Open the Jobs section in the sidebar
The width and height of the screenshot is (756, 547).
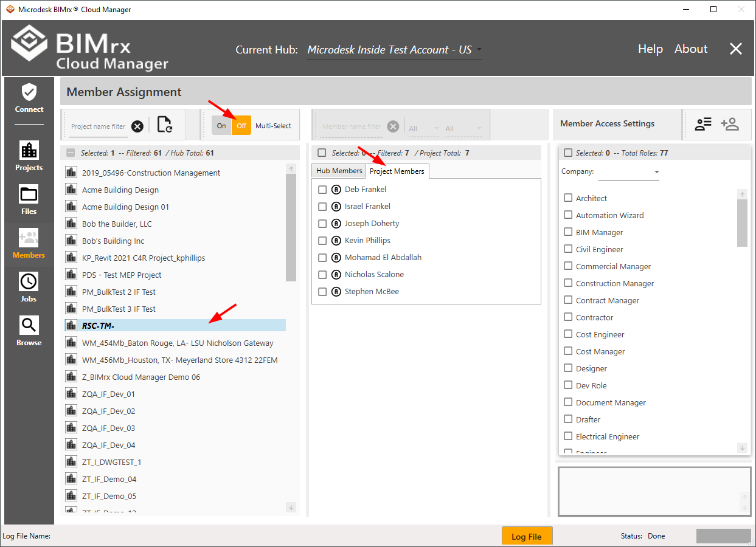(x=29, y=287)
